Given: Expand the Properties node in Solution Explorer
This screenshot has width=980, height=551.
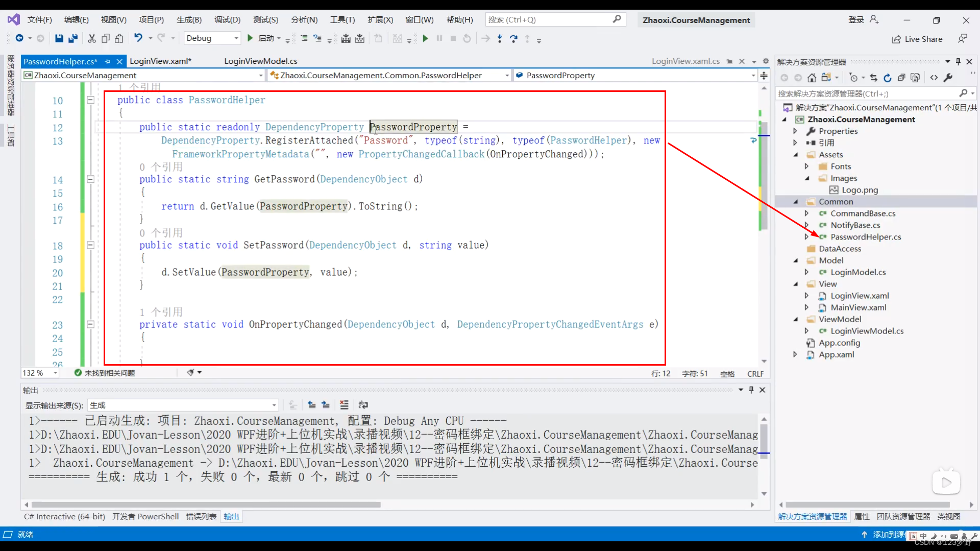Looking at the screenshot, I should [x=795, y=131].
